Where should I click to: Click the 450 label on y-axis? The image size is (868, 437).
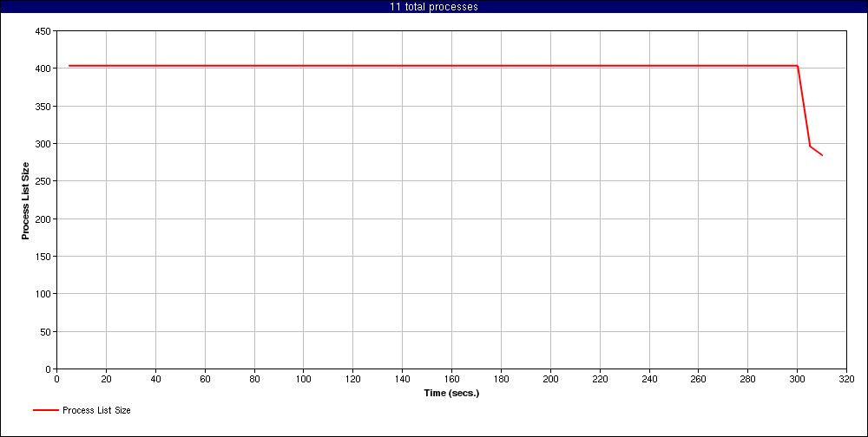(x=43, y=31)
